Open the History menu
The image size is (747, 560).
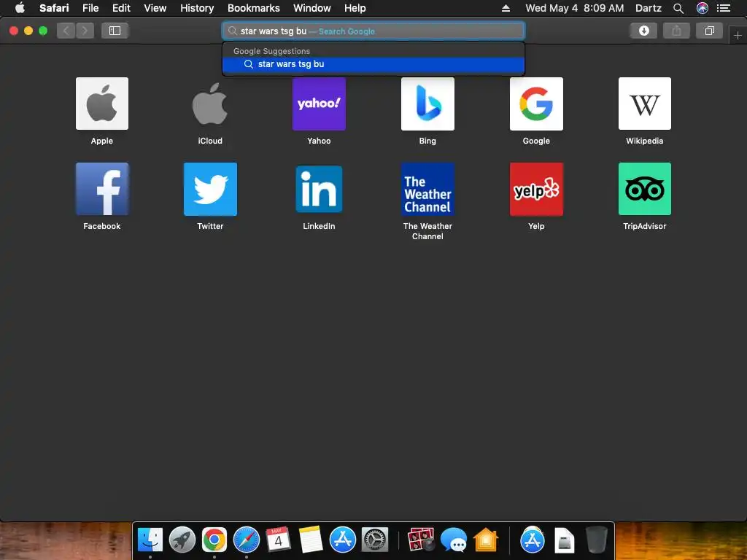pos(197,8)
